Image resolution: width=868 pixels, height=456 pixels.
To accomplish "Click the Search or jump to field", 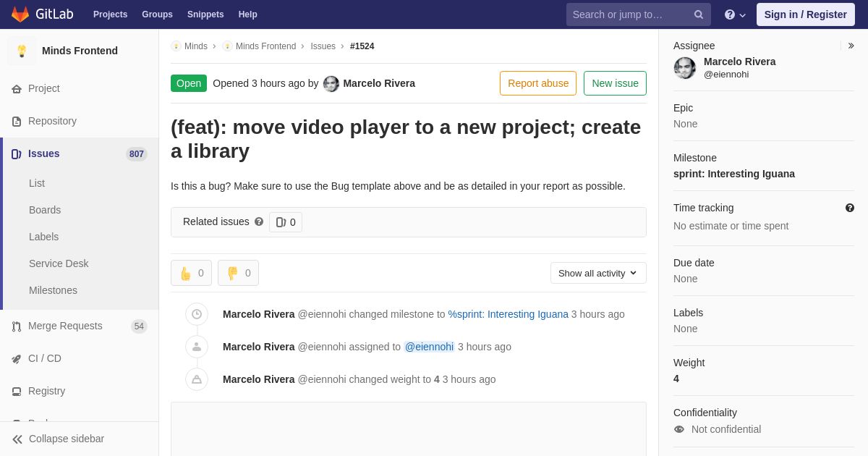I will point(629,14).
